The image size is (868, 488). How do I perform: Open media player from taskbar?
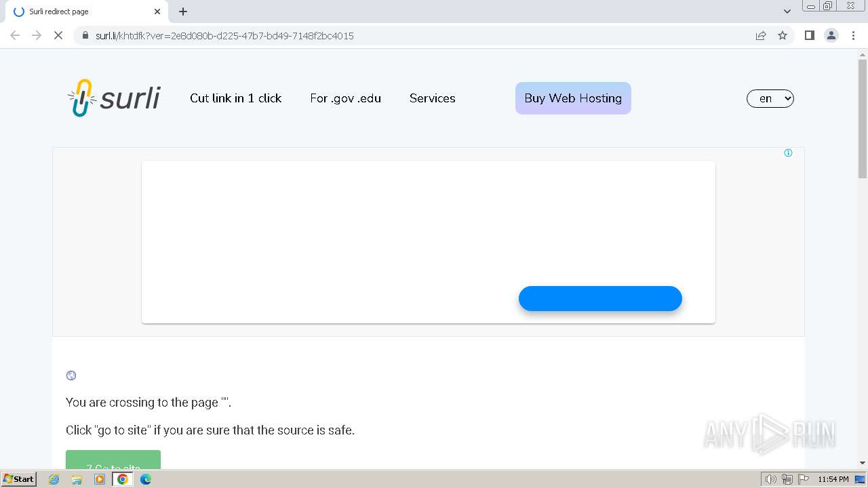tap(100, 479)
